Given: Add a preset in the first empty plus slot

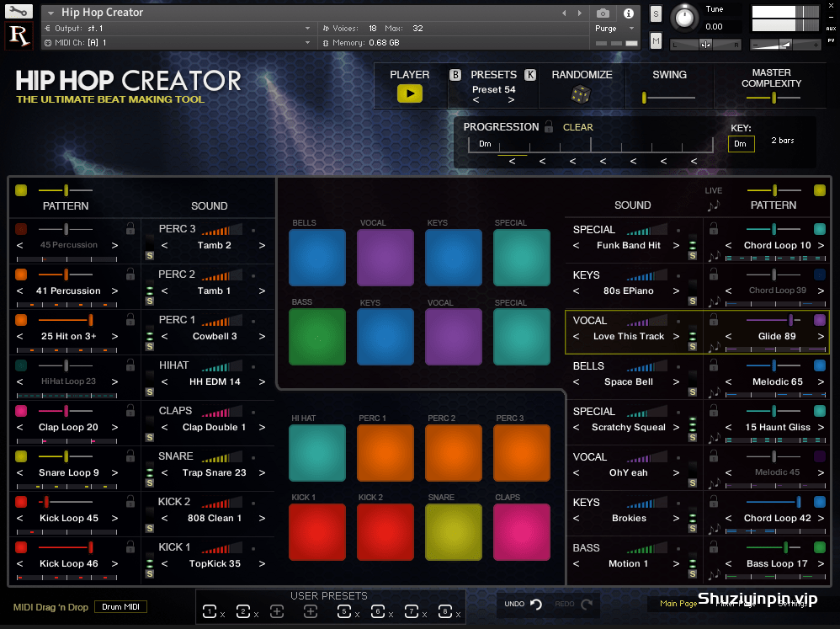Looking at the screenshot, I should pos(277,611).
